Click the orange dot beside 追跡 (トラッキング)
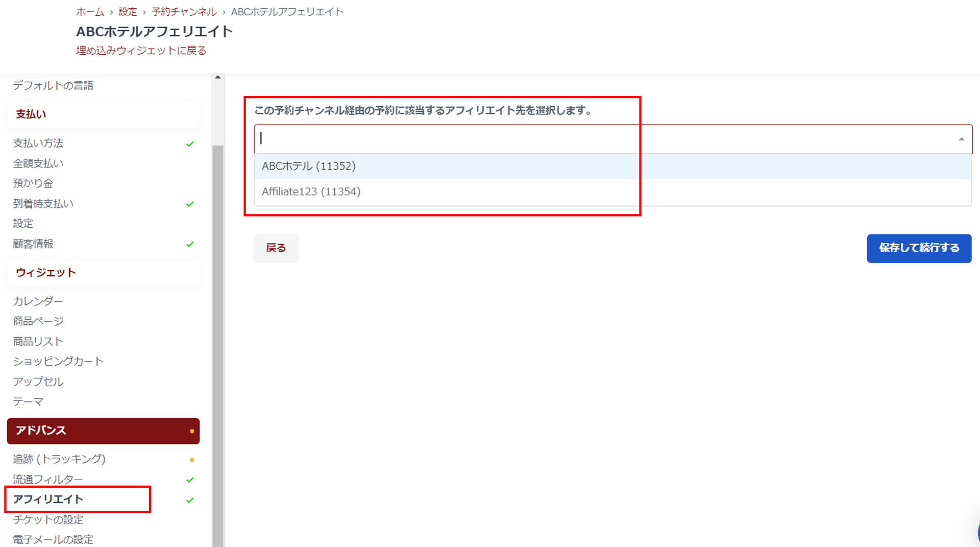This screenshot has height=547, width=980. 192,460
